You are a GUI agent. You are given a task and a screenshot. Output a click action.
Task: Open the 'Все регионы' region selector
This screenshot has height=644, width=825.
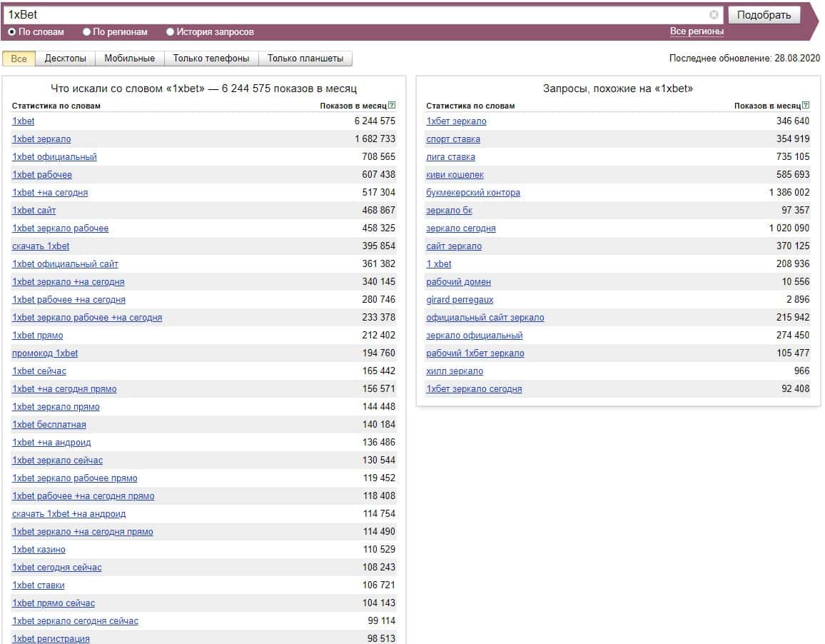[x=696, y=32]
